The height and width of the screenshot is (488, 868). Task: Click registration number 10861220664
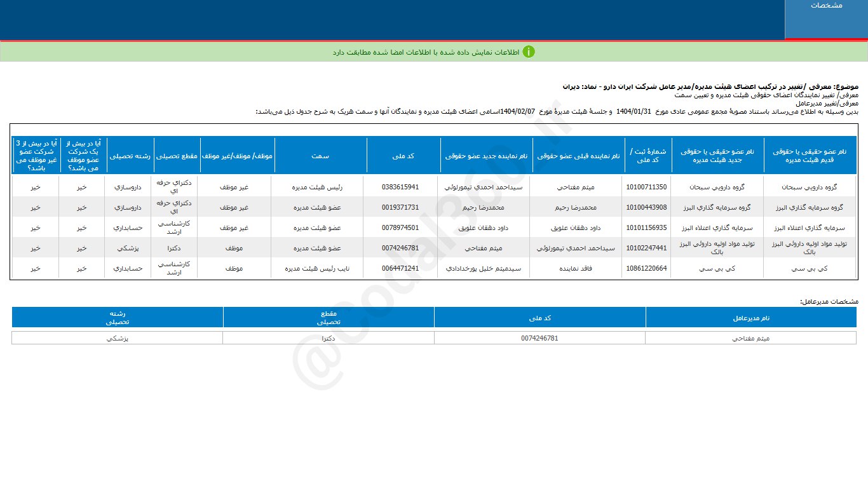pos(646,268)
